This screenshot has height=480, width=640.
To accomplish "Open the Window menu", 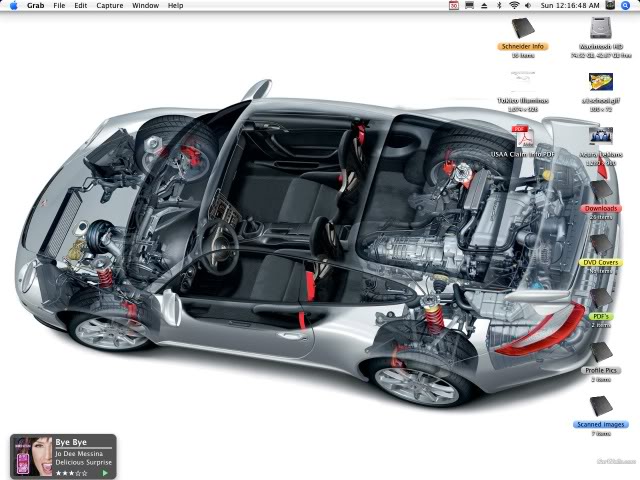I will click(x=145, y=5).
